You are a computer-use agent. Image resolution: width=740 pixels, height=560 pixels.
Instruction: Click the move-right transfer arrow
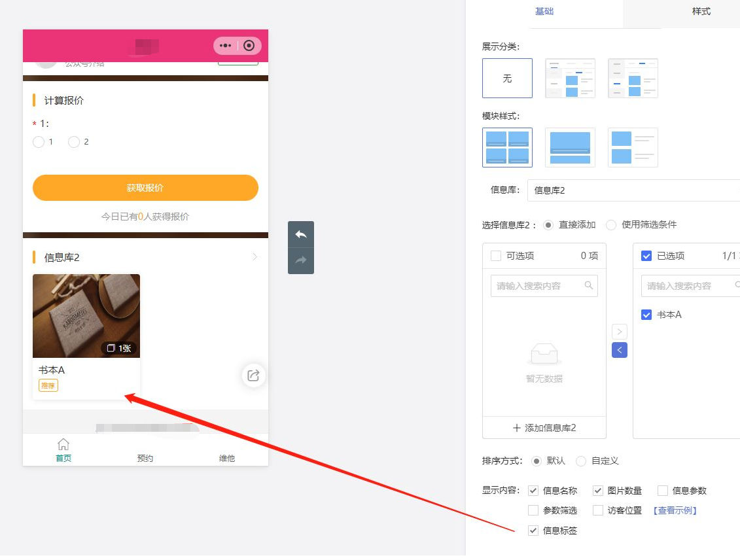[620, 332]
